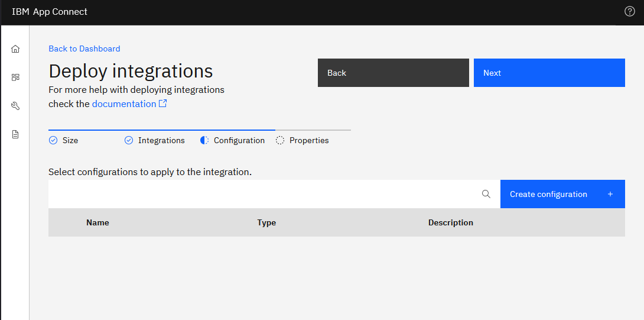This screenshot has width=644, height=320.
Task: Click the Integrations step checkmark icon
Action: 129,140
